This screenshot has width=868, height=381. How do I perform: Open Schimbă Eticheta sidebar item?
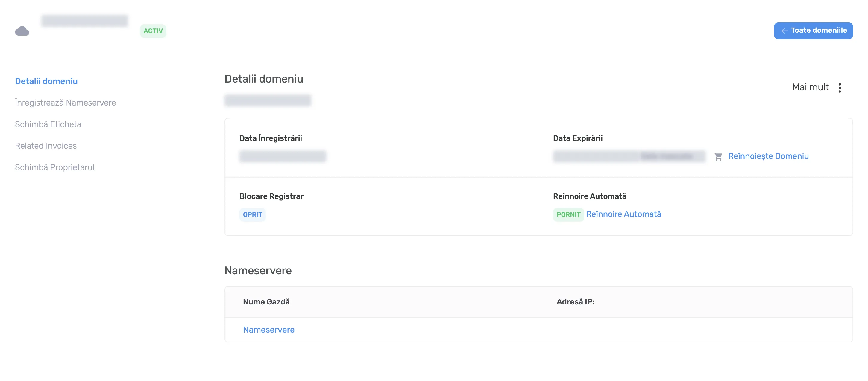48,124
